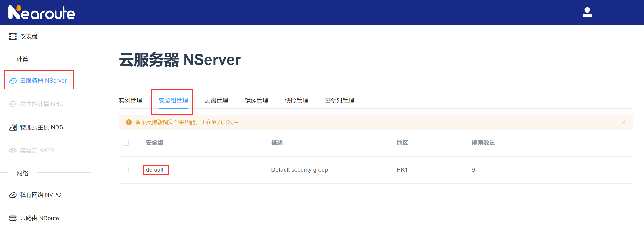Click the container icon for 容器云 NK8S
Image resolution: width=644 pixels, height=234 pixels.
[x=13, y=151]
